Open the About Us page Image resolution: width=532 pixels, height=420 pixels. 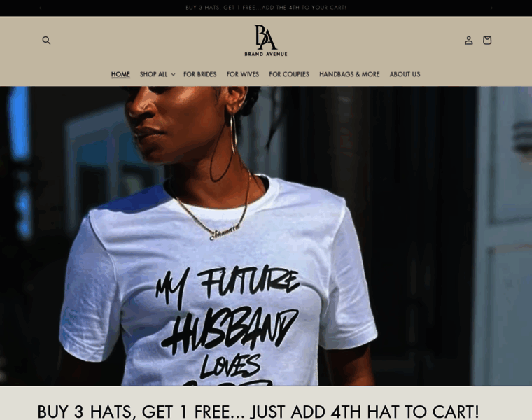click(x=405, y=74)
